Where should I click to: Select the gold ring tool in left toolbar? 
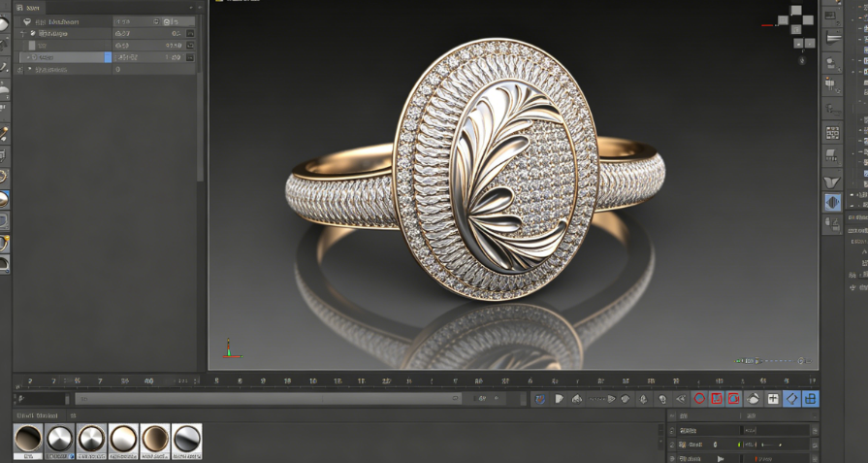coord(3,177)
